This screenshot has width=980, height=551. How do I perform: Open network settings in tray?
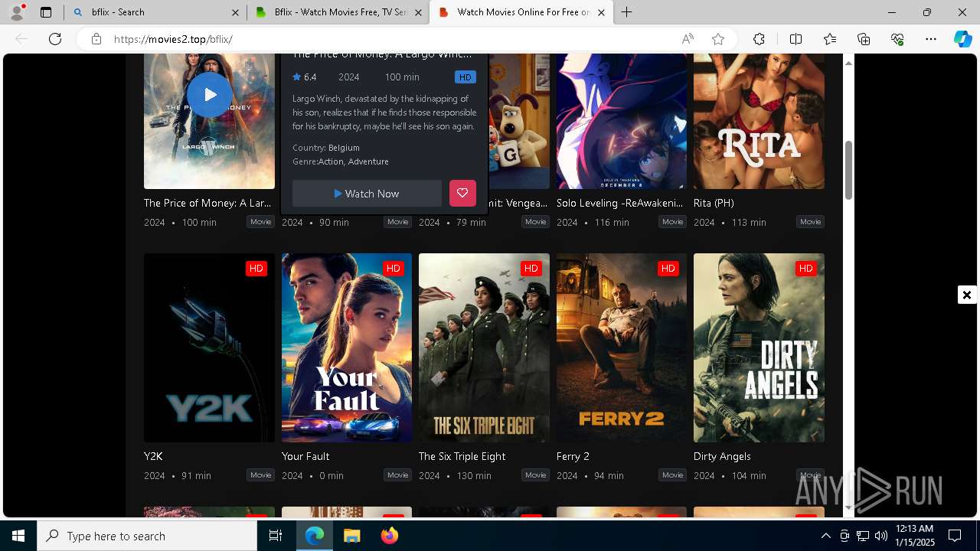[x=862, y=536]
